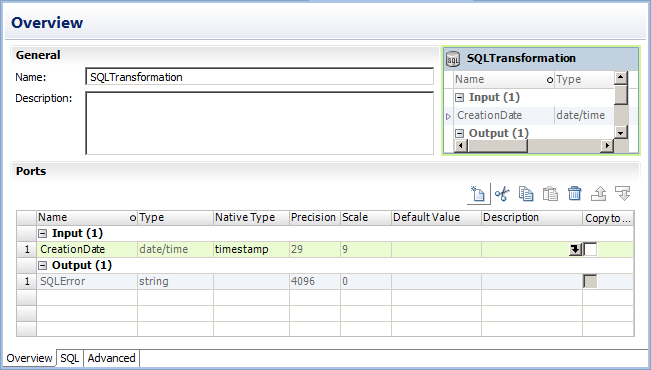Click the Paste clipboard icon

pos(550,194)
